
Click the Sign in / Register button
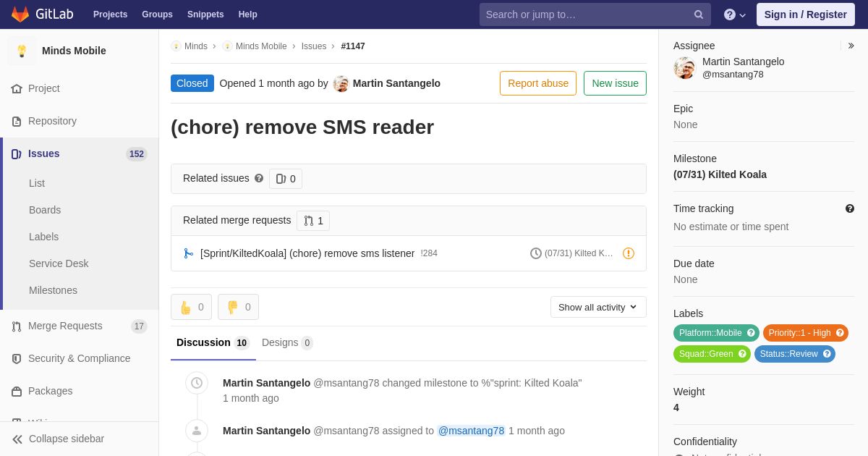click(x=805, y=14)
